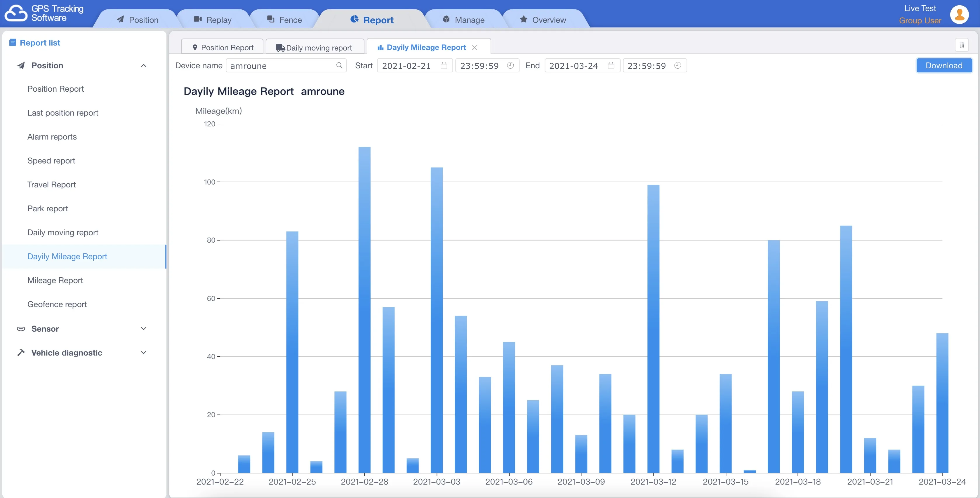Click the device name search magnifier icon
Screen dimensions: 980x498
pyautogui.click(x=339, y=65)
